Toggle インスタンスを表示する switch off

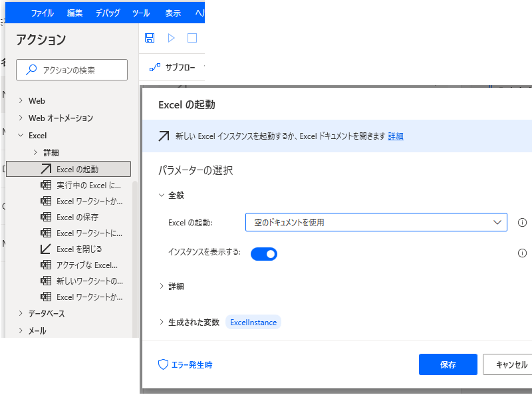point(264,254)
